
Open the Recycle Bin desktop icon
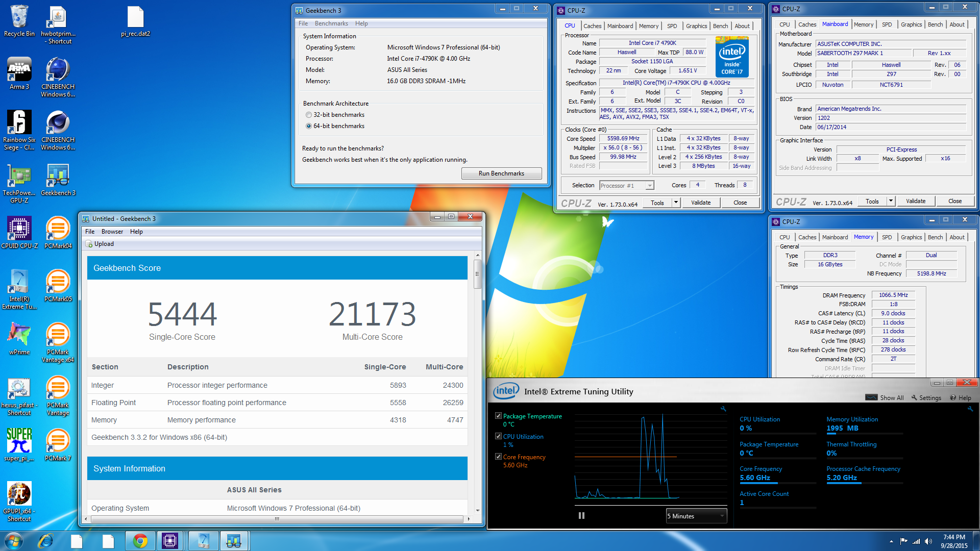coord(19,21)
